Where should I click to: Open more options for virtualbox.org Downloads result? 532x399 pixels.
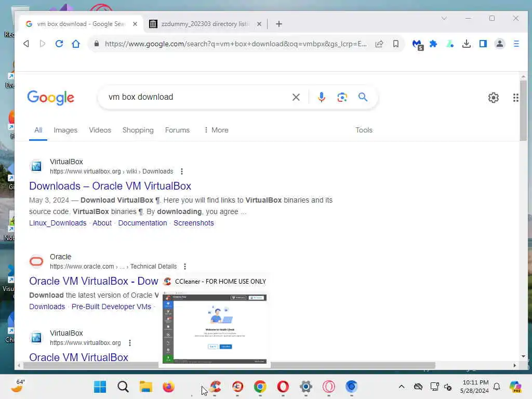click(x=182, y=171)
